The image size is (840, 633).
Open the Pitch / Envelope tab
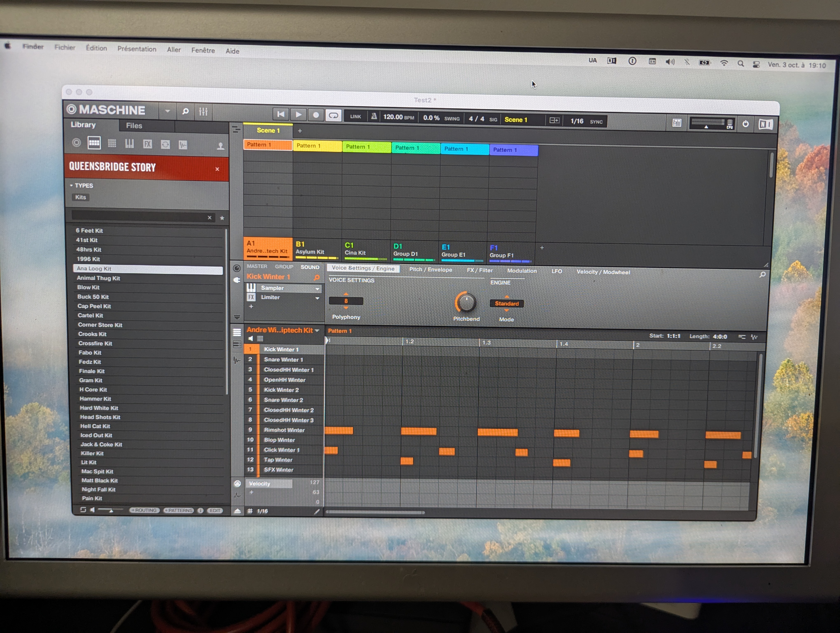[x=430, y=269]
